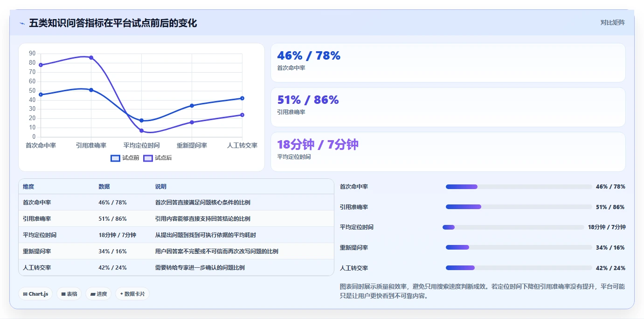Click the pulse icon beside the panel title
644x319 pixels.
(x=22, y=23)
